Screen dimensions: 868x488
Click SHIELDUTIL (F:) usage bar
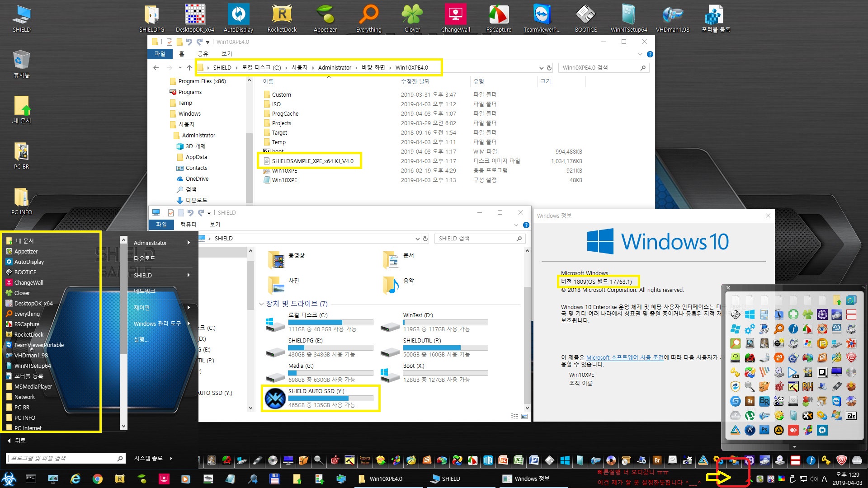click(445, 348)
